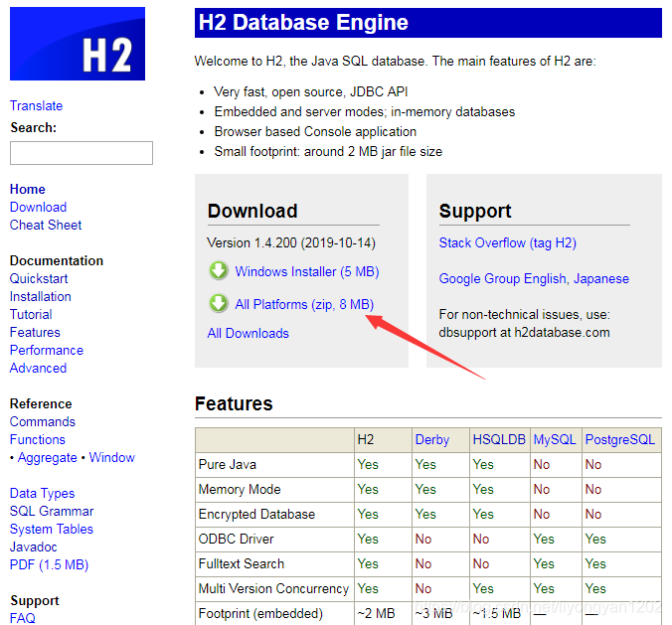Click the 'Download' section heading

pos(252,211)
